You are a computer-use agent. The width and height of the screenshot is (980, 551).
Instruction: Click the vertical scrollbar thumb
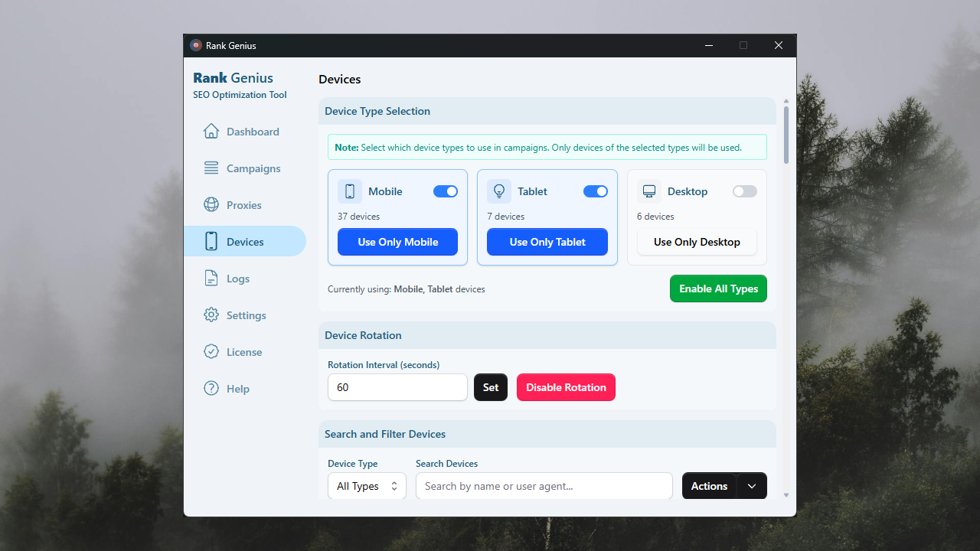[786, 134]
